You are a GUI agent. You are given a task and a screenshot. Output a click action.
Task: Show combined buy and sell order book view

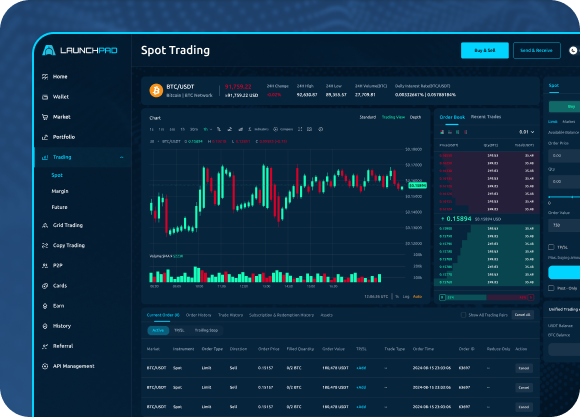(442, 132)
